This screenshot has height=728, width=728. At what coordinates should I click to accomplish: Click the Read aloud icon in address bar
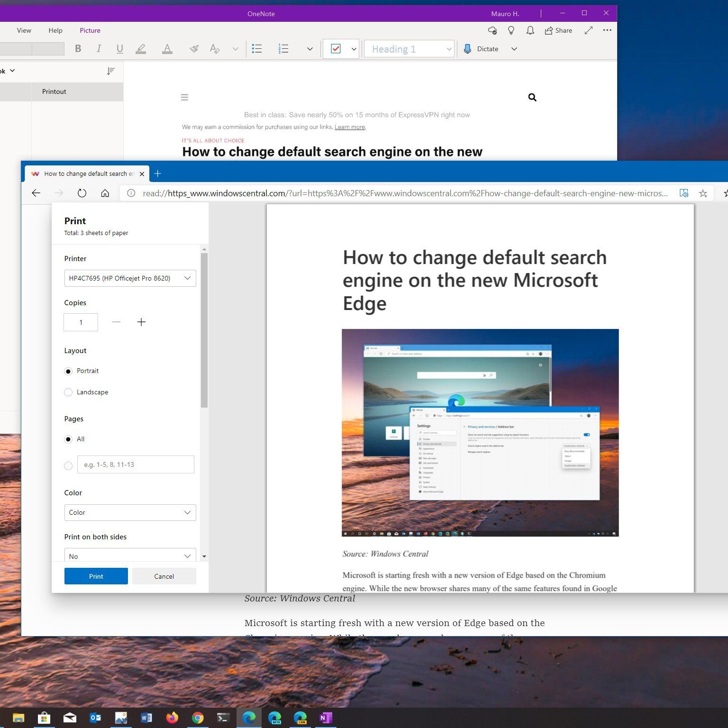pyautogui.click(x=683, y=193)
